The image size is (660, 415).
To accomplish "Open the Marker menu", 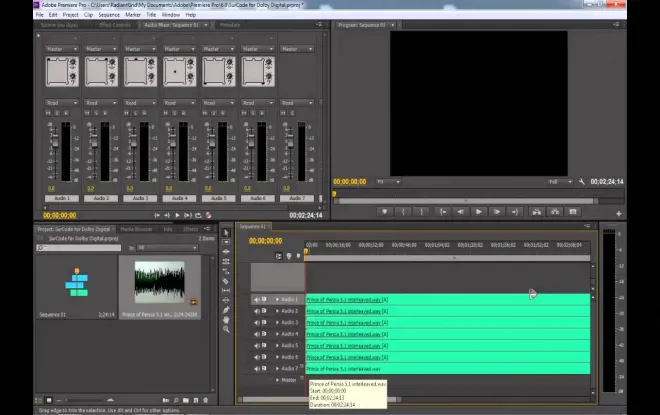I will (x=133, y=15).
